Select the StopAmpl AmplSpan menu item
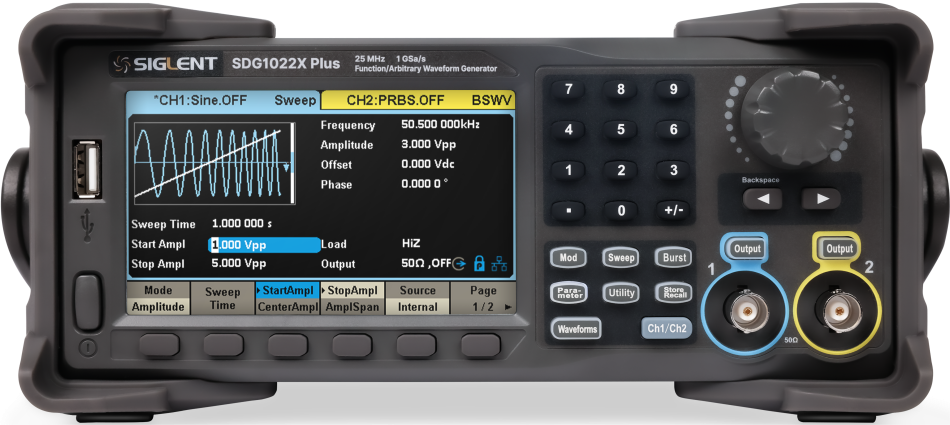 [352, 298]
